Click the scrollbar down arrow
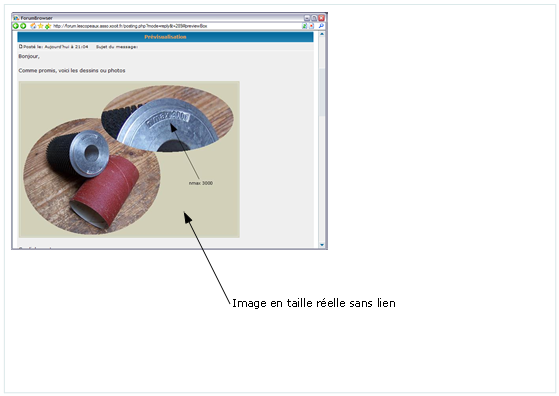Screen dimensions: 559x396 click(x=322, y=245)
